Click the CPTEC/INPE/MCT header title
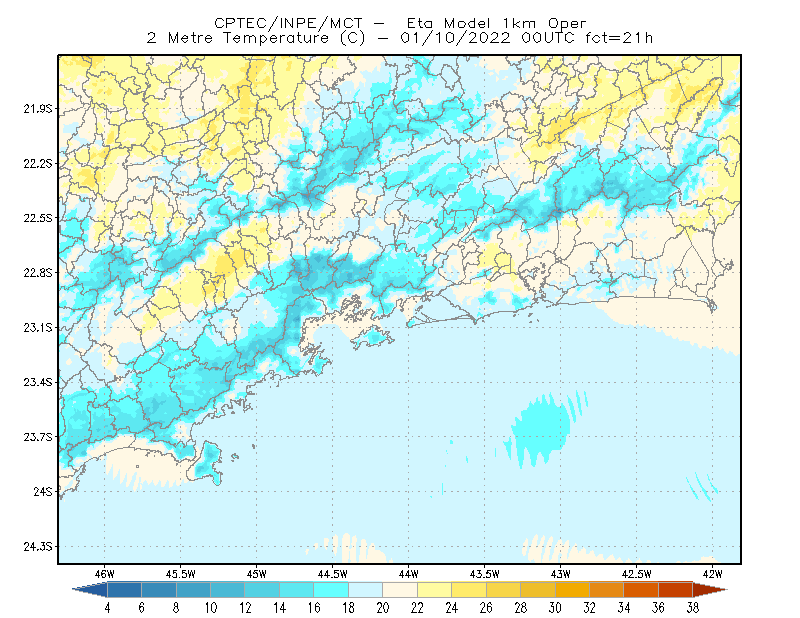800x618 pixels. click(288, 23)
